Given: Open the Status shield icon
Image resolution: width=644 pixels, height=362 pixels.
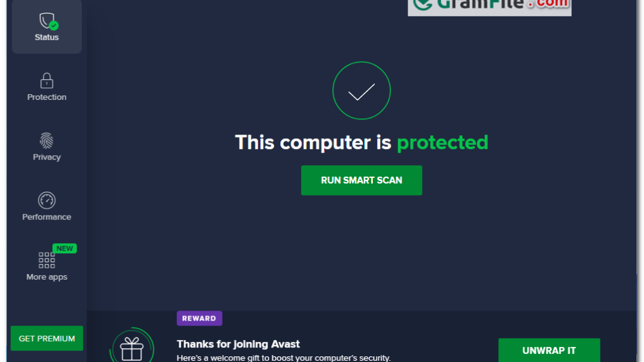Looking at the screenshot, I should (x=48, y=21).
